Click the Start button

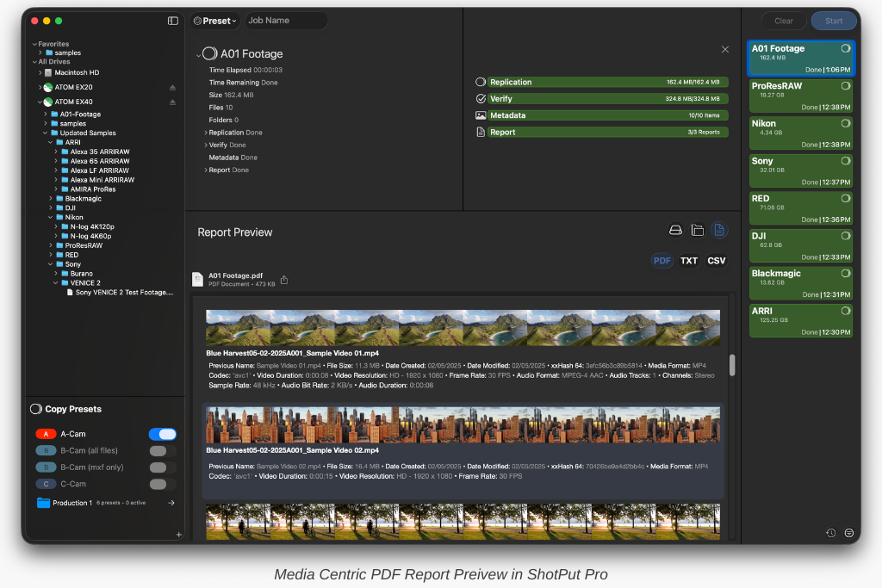[834, 21]
